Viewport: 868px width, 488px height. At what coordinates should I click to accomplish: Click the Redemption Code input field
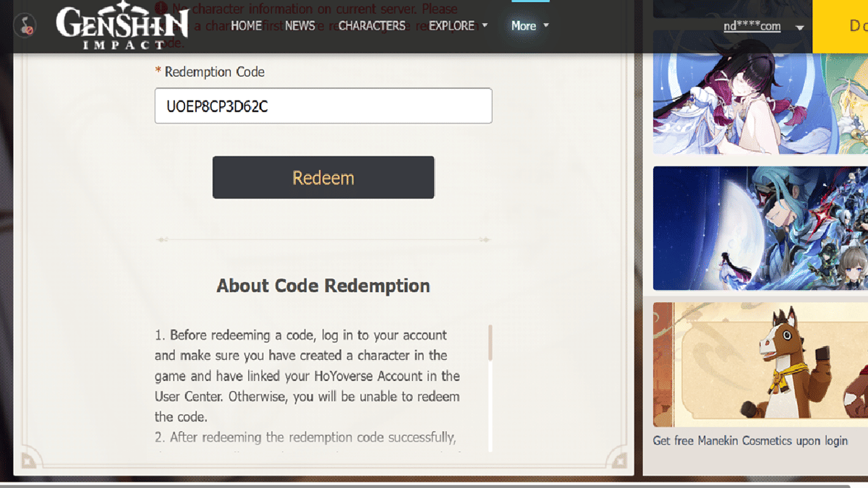[323, 106]
